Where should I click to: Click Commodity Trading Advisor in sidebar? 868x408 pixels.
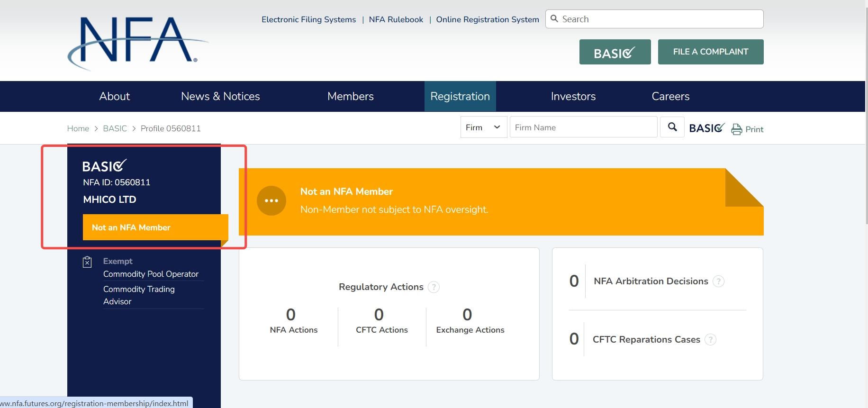pyautogui.click(x=139, y=295)
